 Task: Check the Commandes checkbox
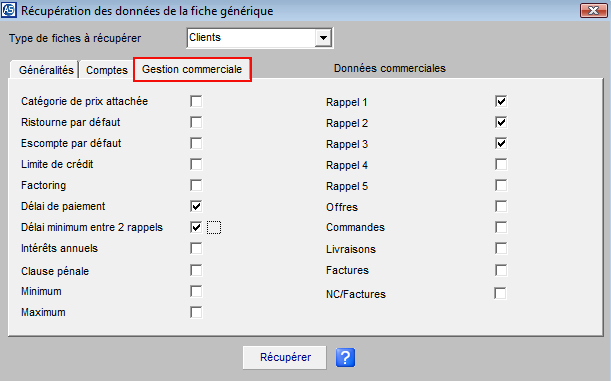point(501,228)
